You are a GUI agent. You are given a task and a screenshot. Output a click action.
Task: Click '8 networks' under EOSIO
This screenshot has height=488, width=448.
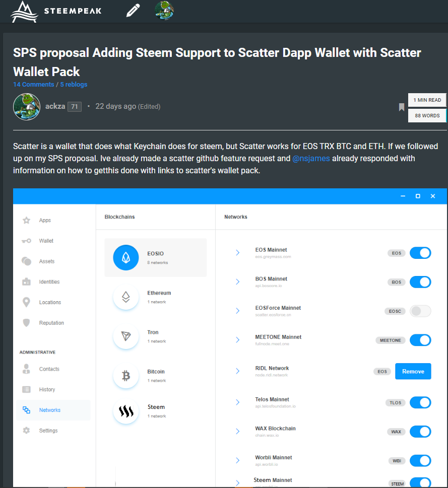coord(158,263)
